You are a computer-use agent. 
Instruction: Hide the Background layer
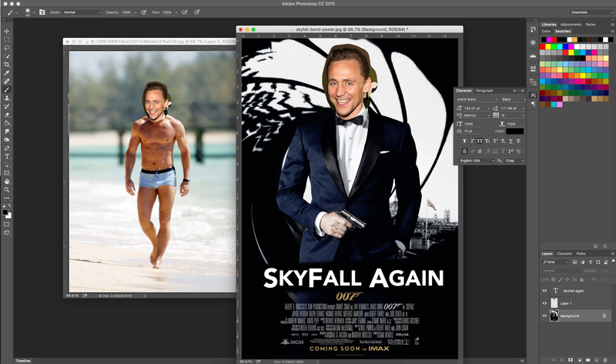(x=544, y=316)
